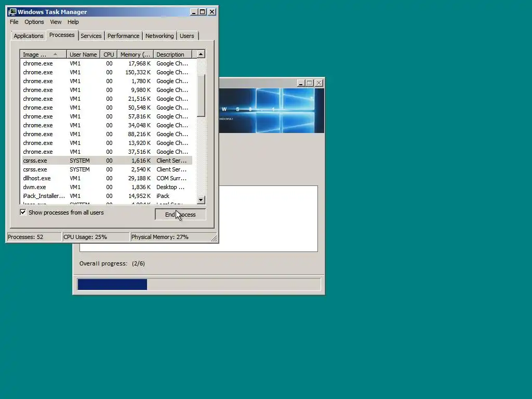This screenshot has height=399, width=532.
Task: Select csrss.exe row using 1,616 K
Action: tap(107, 161)
